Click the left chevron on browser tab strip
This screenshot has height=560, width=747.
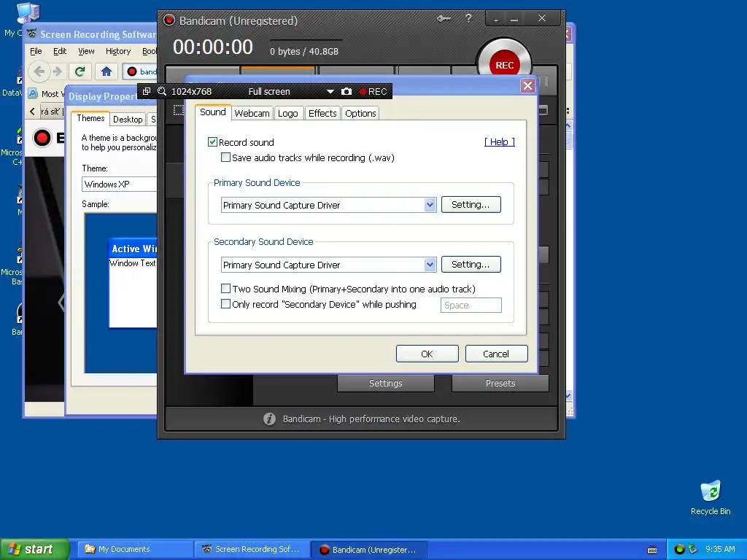[x=32, y=112]
